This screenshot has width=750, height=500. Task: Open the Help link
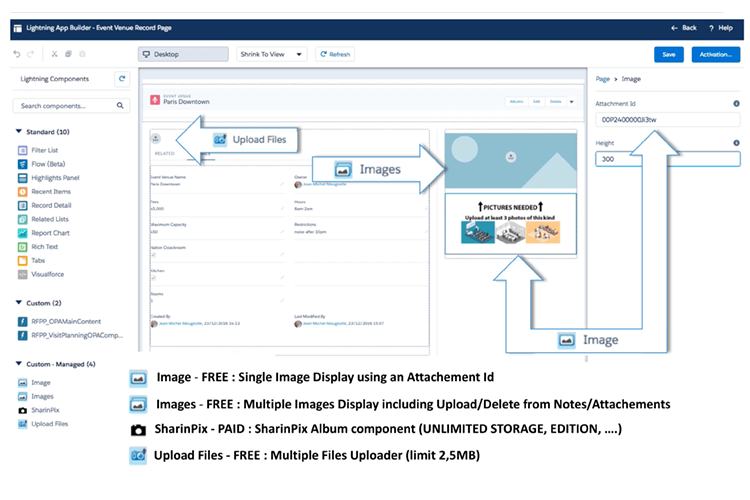[721, 28]
